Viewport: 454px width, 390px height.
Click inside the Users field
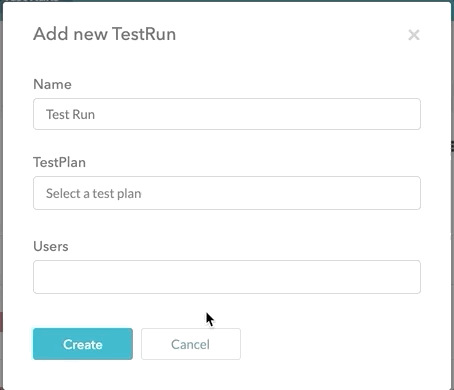227,277
